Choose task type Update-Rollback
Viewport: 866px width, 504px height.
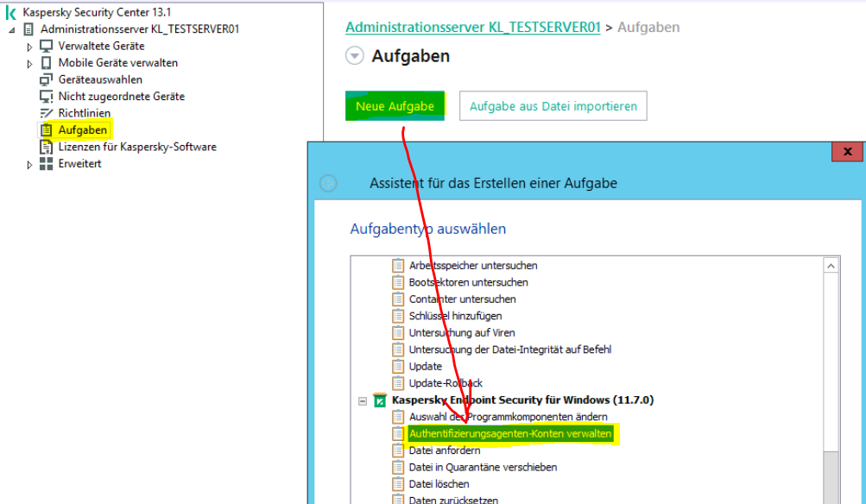tap(446, 383)
